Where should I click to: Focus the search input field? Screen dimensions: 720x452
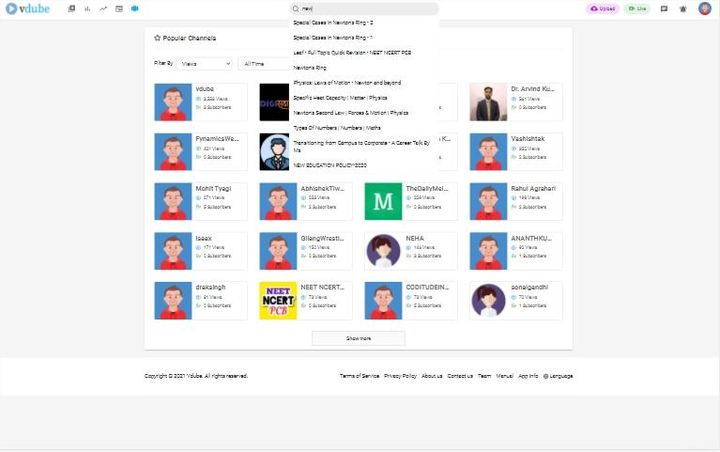point(365,9)
